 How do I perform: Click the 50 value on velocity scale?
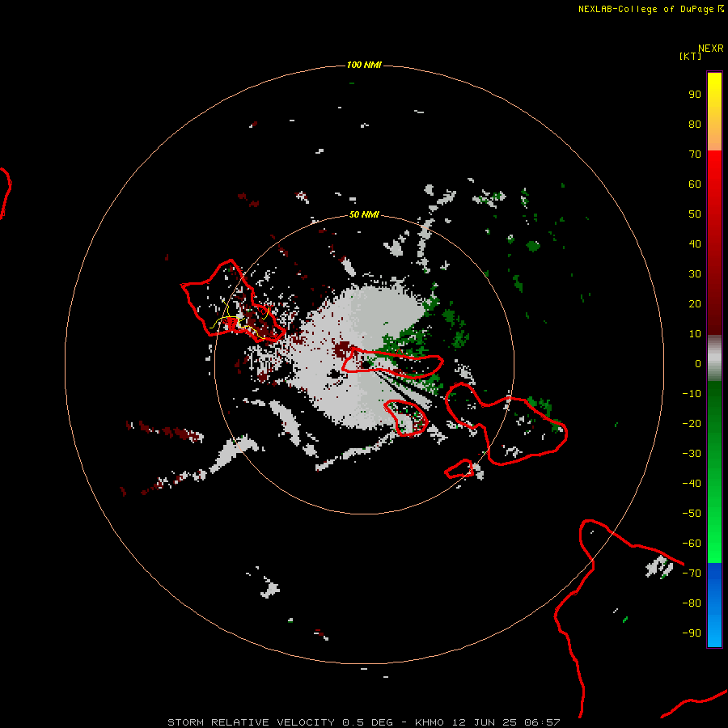pos(695,214)
